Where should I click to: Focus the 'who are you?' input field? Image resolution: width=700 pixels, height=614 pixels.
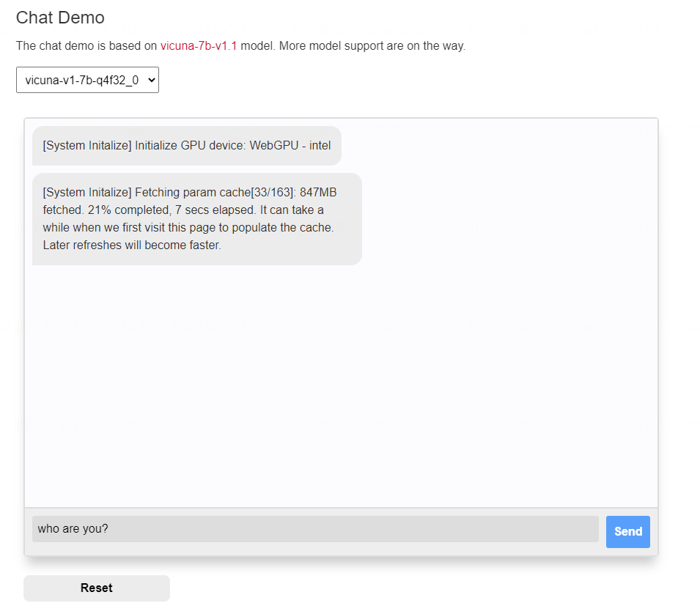[315, 529]
